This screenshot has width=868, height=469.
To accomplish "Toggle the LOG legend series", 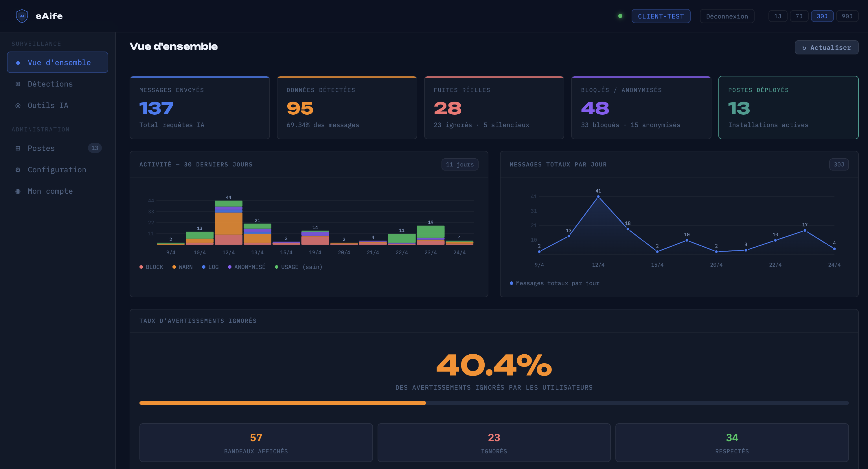I will pyautogui.click(x=210, y=267).
